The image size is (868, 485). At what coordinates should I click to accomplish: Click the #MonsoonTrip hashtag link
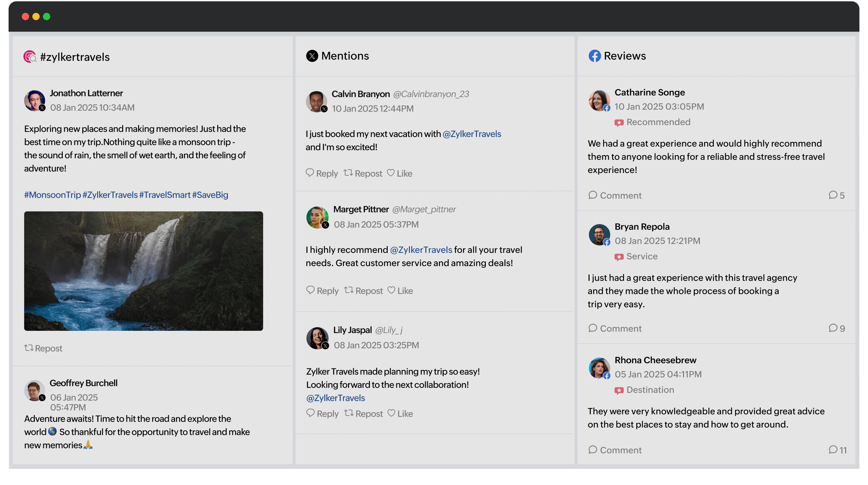(x=52, y=195)
